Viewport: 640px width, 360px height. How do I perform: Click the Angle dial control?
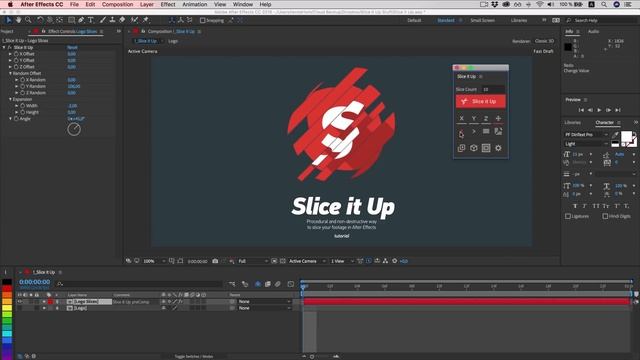[74, 129]
